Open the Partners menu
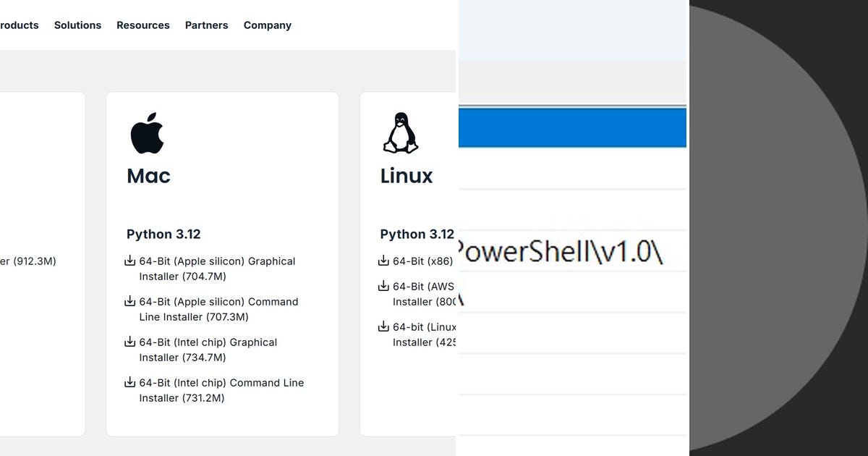This screenshot has width=868, height=456. coord(207,25)
